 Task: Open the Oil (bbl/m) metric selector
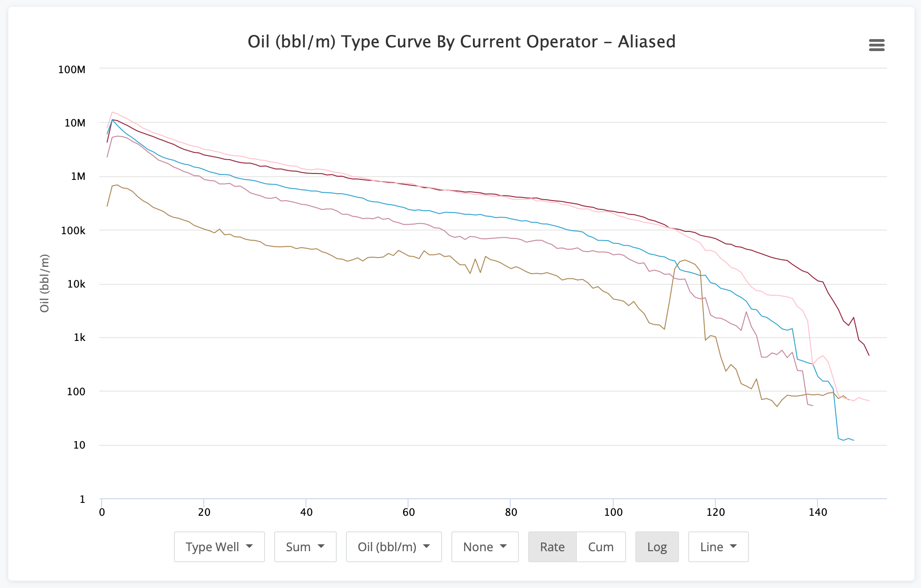393,547
